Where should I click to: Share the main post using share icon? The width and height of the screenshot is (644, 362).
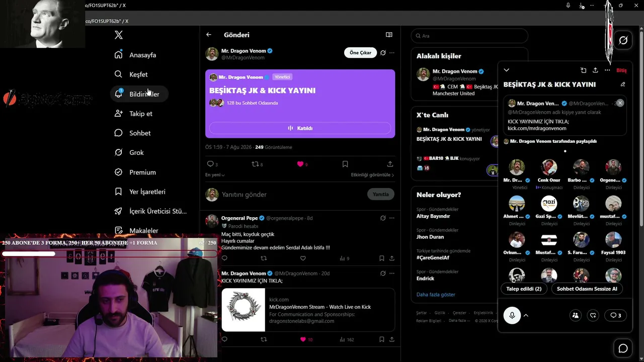click(390, 164)
